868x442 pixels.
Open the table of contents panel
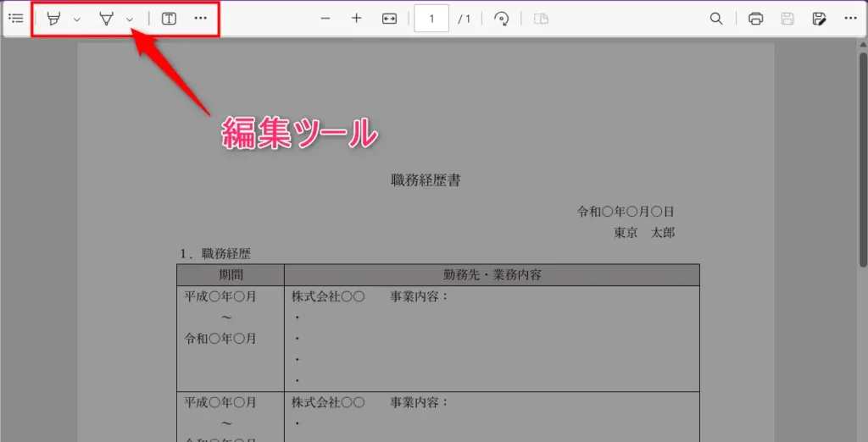click(x=15, y=19)
